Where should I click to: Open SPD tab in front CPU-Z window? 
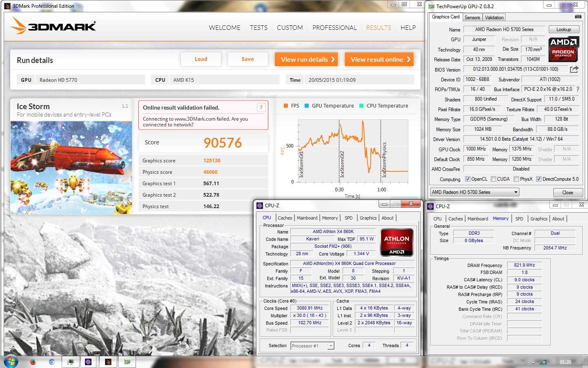(348, 218)
